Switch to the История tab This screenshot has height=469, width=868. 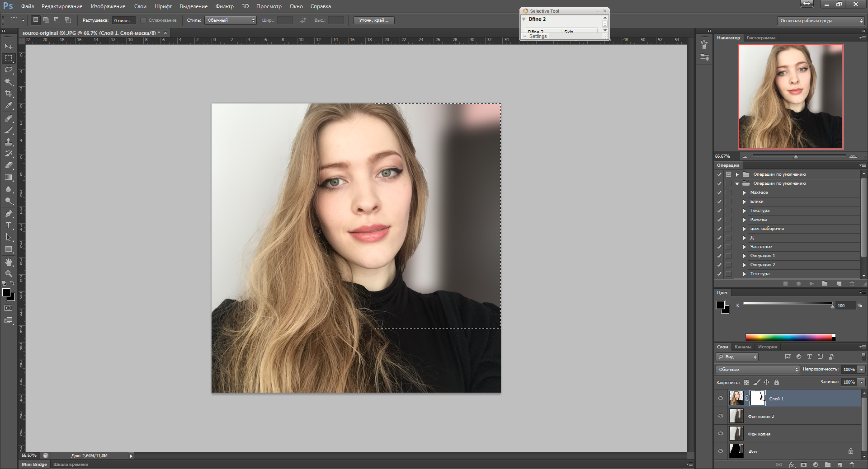(x=768, y=347)
